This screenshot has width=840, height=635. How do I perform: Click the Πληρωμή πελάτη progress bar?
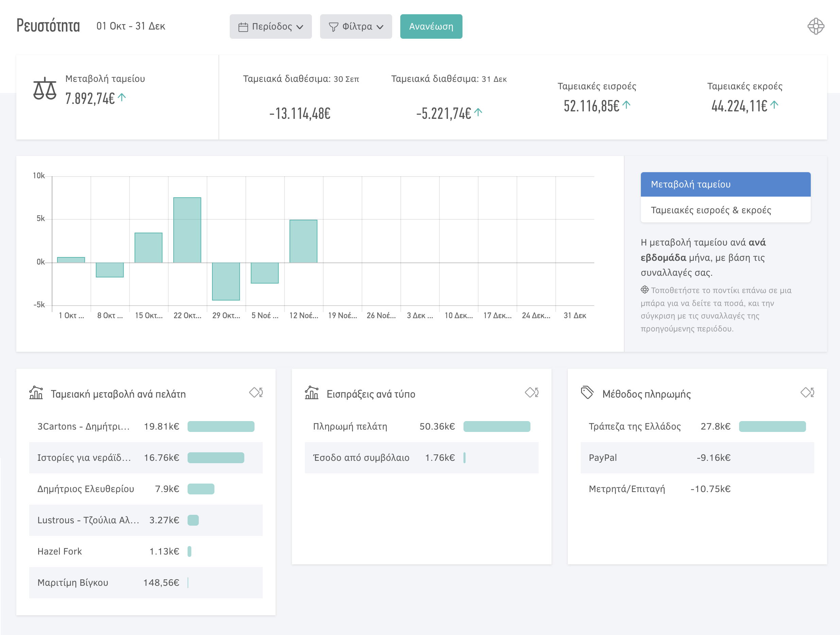tap(497, 427)
